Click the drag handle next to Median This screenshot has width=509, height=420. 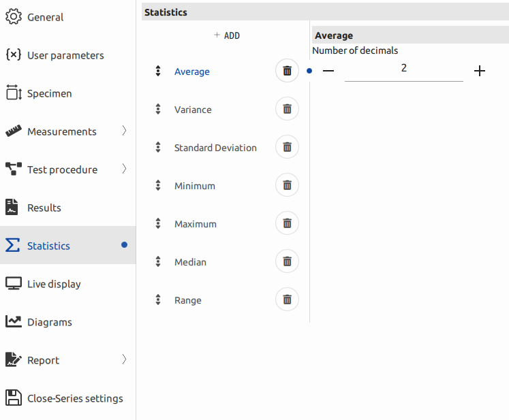click(x=158, y=262)
